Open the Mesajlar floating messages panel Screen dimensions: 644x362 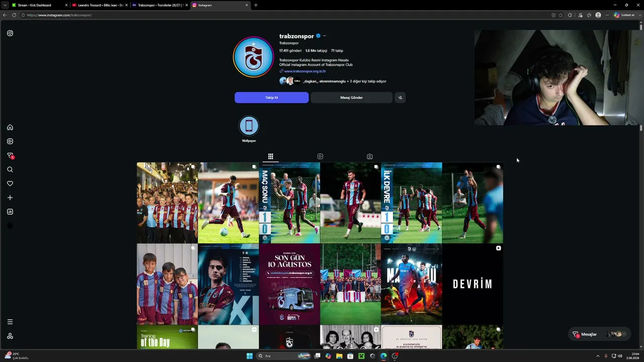599,334
